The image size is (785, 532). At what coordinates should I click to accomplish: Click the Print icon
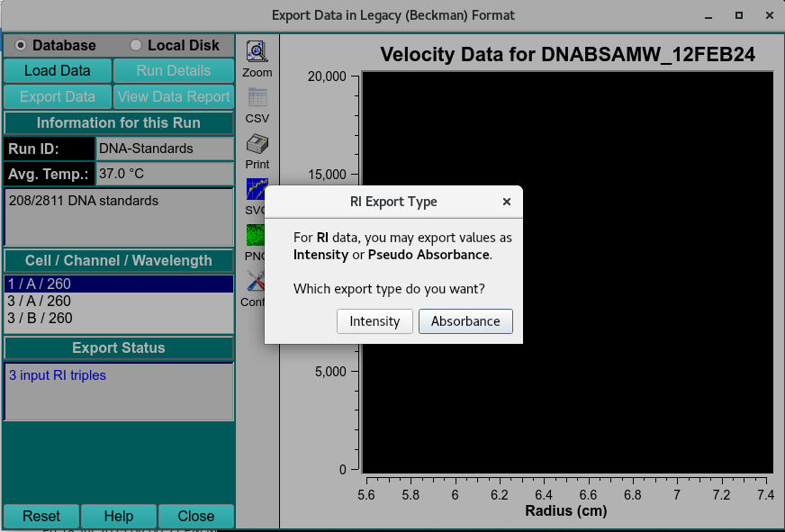(257, 143)
